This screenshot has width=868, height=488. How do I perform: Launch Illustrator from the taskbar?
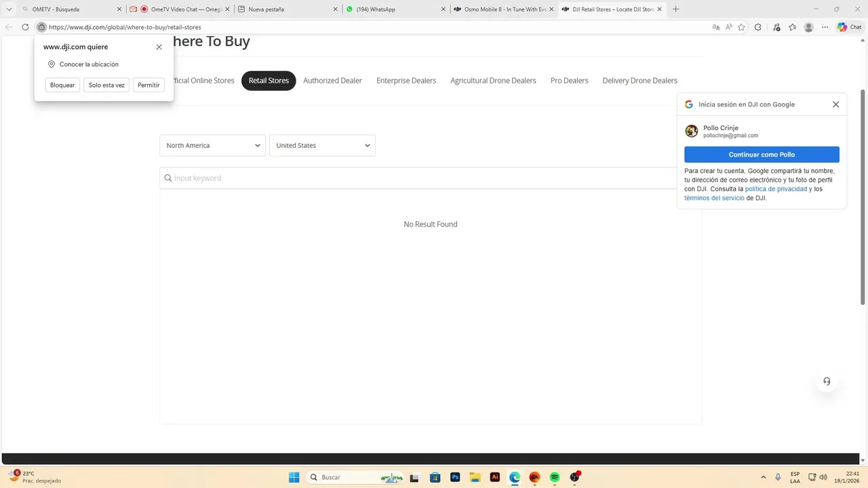click(495, 477)
